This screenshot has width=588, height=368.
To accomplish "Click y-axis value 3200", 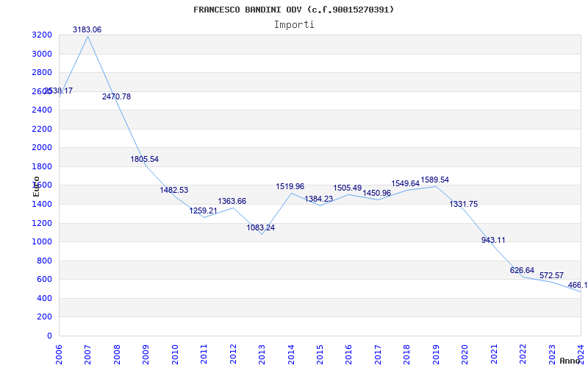I will click(42, 35).
